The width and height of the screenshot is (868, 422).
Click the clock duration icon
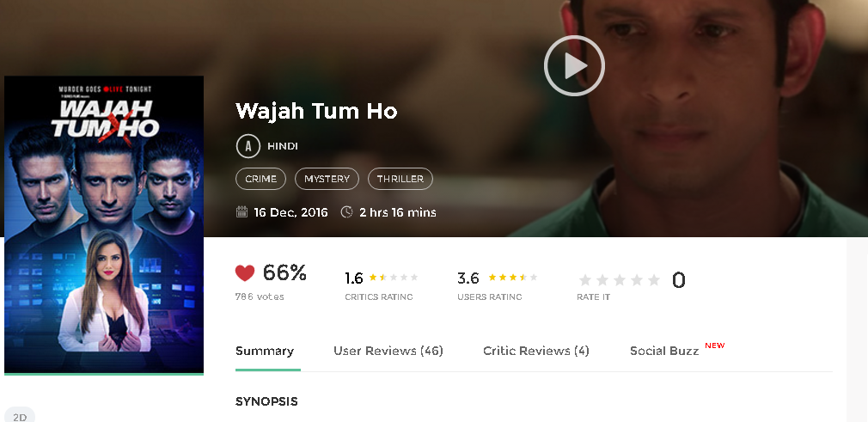tap(346, 212)
